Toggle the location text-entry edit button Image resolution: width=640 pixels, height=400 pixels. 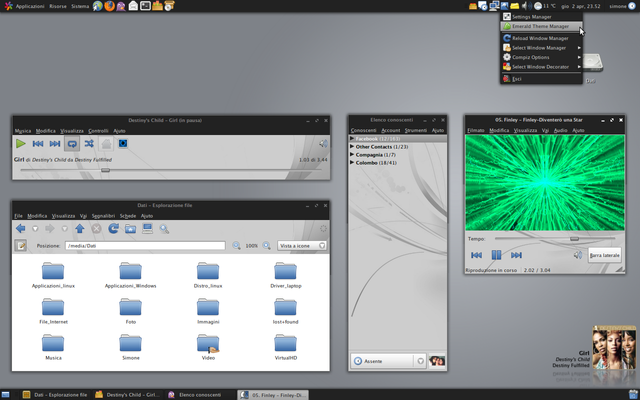pyautogui.click(x=21, y=246)
